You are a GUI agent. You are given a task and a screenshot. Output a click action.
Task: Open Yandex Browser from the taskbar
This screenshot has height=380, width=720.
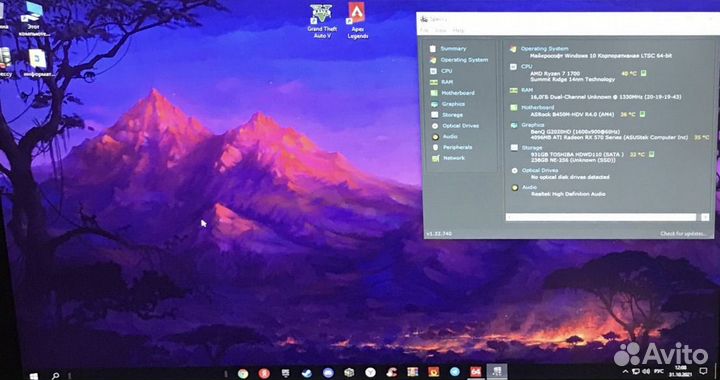(371, 373)
